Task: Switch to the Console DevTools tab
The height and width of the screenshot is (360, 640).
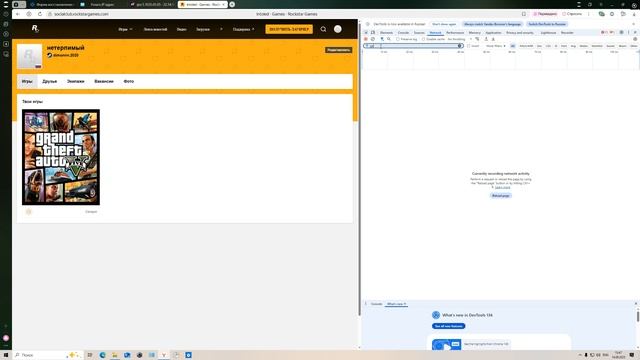Action: pos(403,33)
